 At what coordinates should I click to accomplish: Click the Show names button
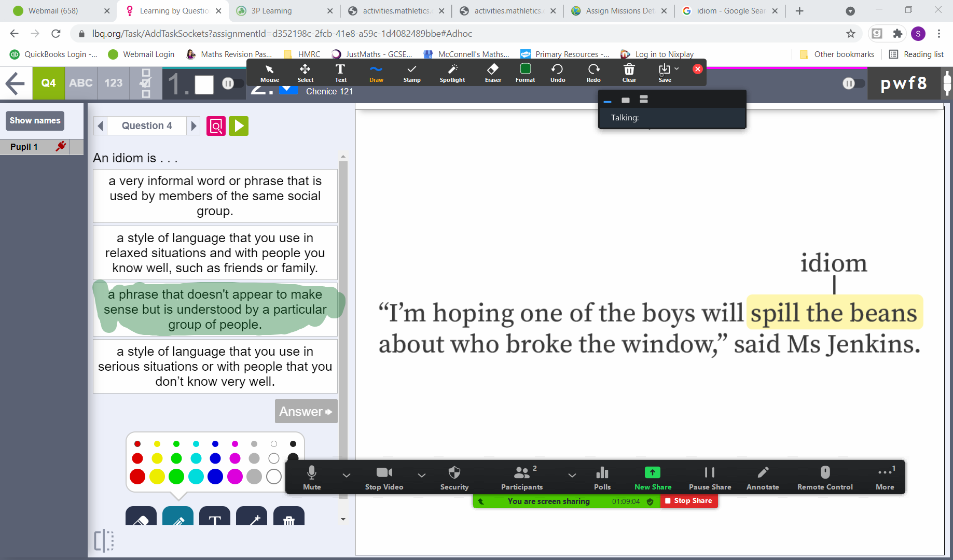point(35,121)
